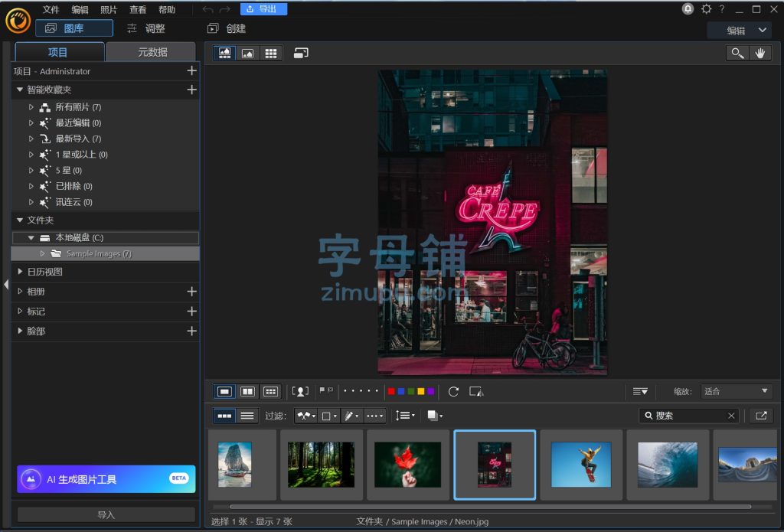This screenshot has height=532, width=784.
Task: Click the undo arrow icon
Action: tap(207, 9)
